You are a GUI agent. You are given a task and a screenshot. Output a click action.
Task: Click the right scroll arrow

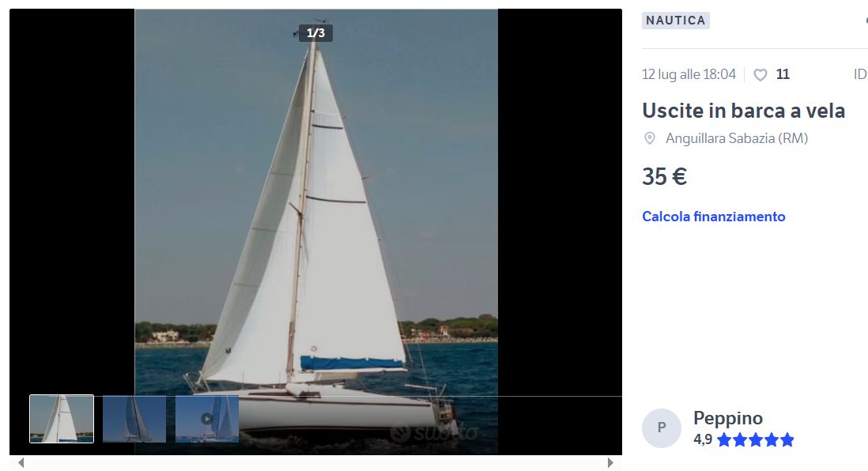pyautogui.click(x=610, y=462)
